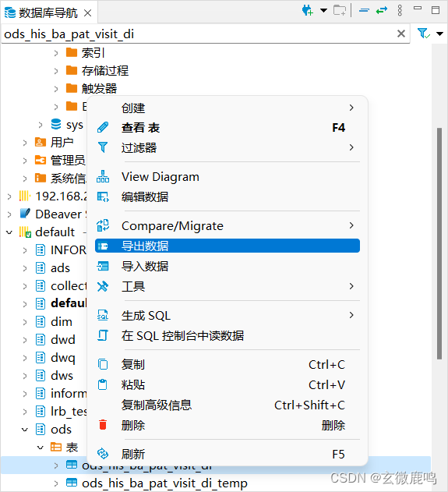Choose 查看 表 from context menu
The height and width of the screenshot is (492, 448).
[x=228, y=128]
